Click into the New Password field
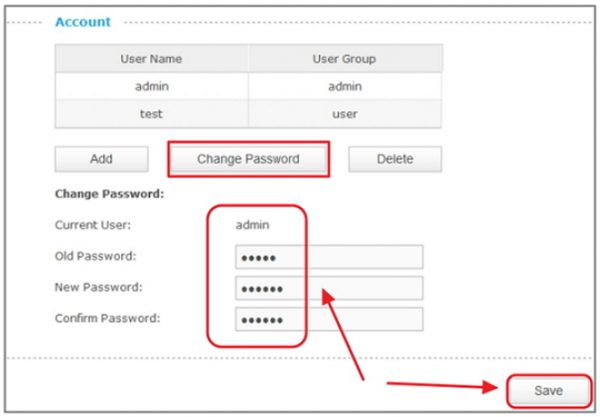Viewport: 600px width, 417px height. 329,289
